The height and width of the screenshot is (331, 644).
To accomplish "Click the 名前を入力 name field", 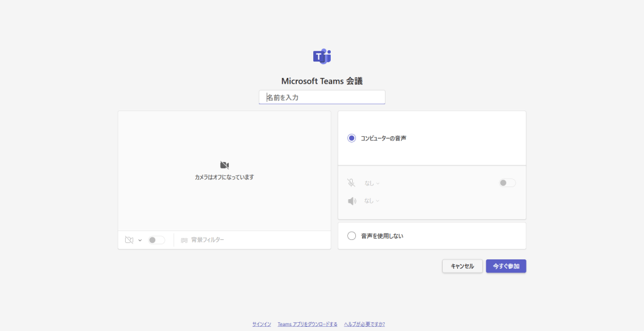I will [x=322, y=97].
